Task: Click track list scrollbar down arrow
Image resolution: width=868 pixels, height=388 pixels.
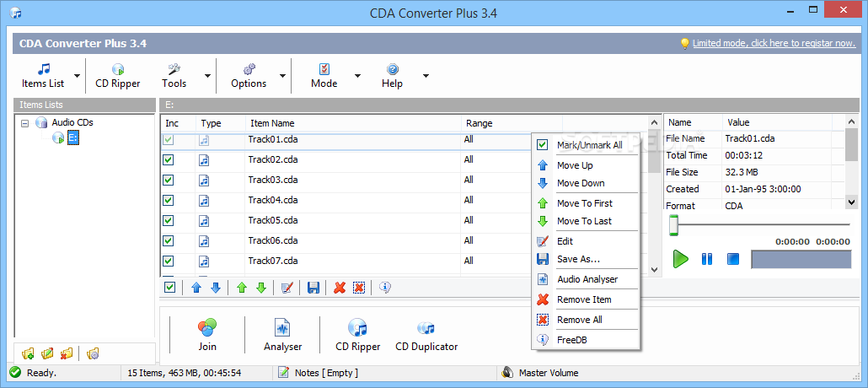Action: 654,270
